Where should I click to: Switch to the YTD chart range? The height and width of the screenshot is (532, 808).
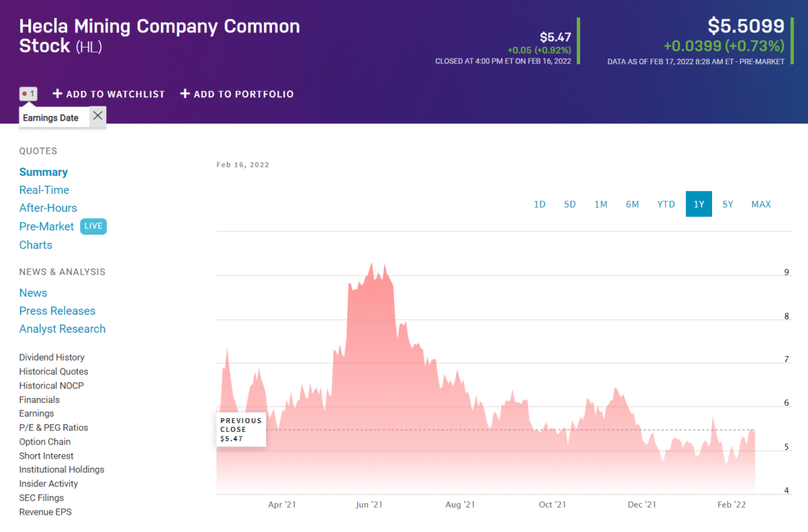coord(666,204)
